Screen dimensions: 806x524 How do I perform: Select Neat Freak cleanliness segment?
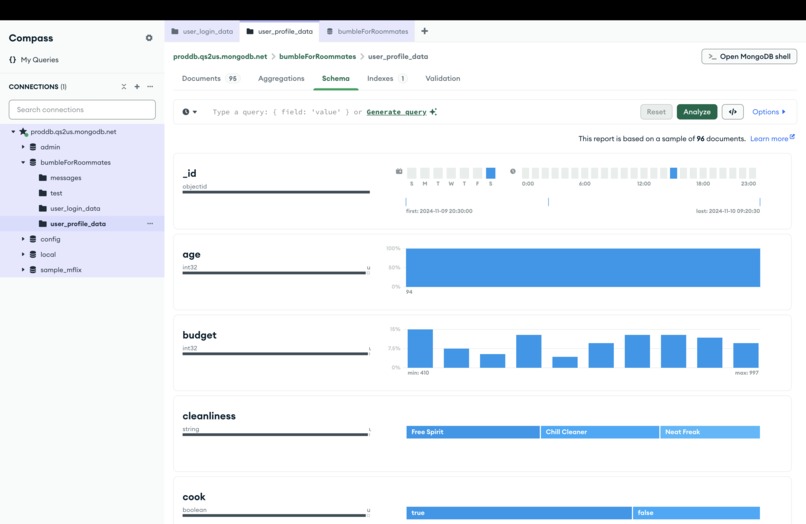(x=710, y=432)
